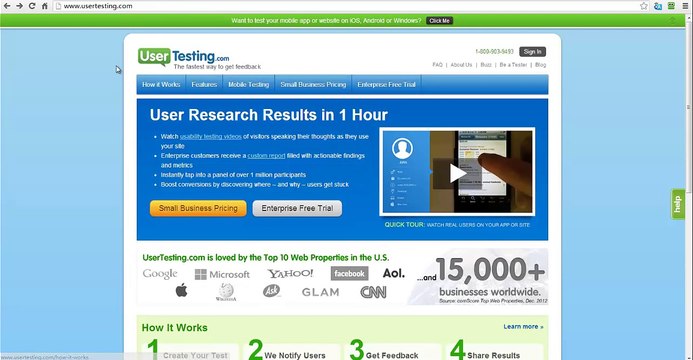Click the 'Click Me' banner button
This screenshot has height=360, width=693.
click(x=439, y=21)
